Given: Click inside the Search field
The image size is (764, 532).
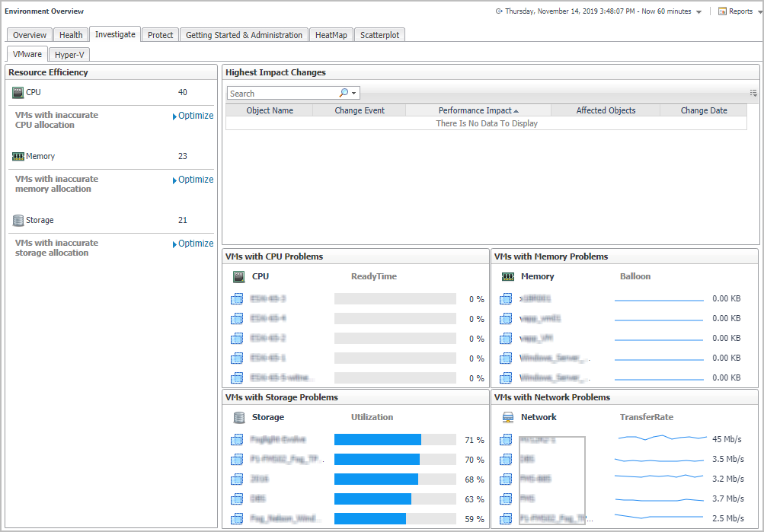Looking at the screenshot, I should point(282,94).
